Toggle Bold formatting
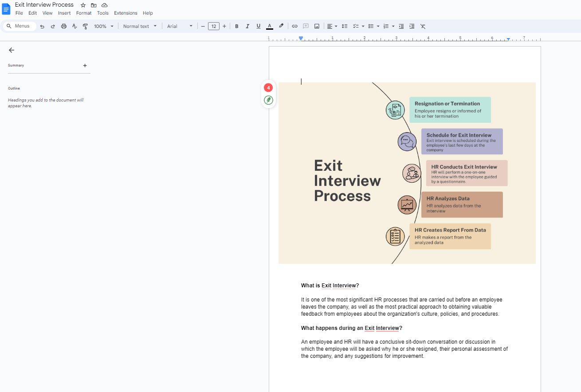Screen dimensions: 581x392 (236, 26)
